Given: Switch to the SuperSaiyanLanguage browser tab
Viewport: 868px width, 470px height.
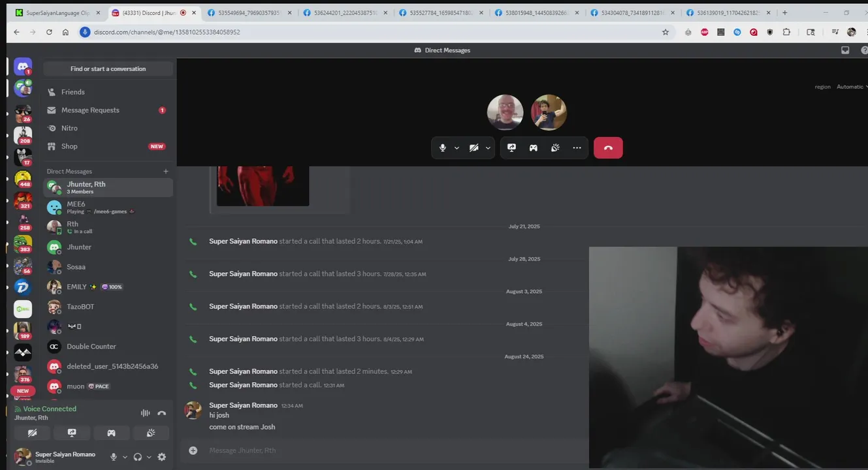Looking at the screenshot, I should coord(56,12).
